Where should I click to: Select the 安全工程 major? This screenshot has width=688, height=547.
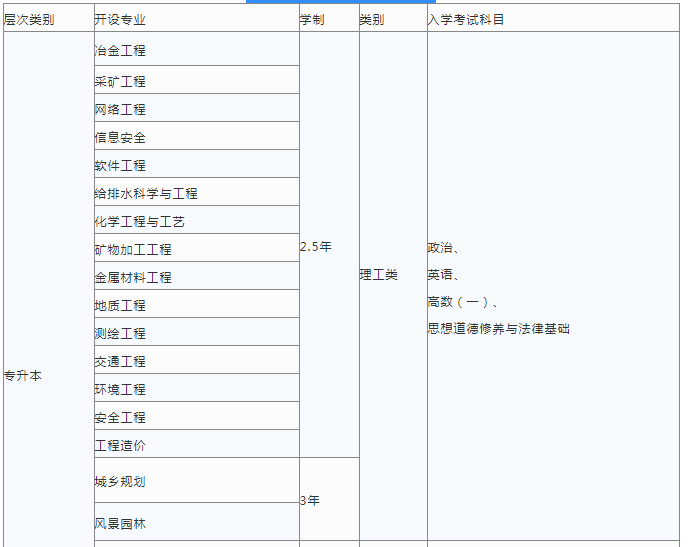[x=120, y=417]
